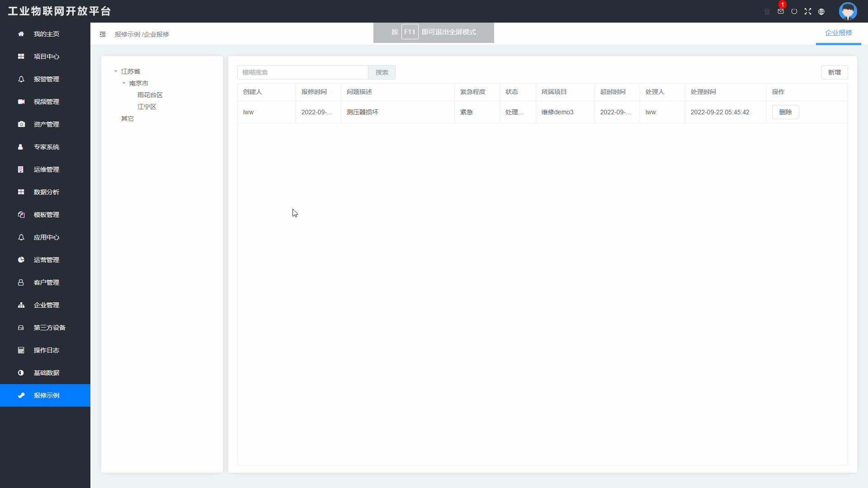Click the 模糊搜索 search input field
The width and height of the screenshot is (868, 488).
303,72
